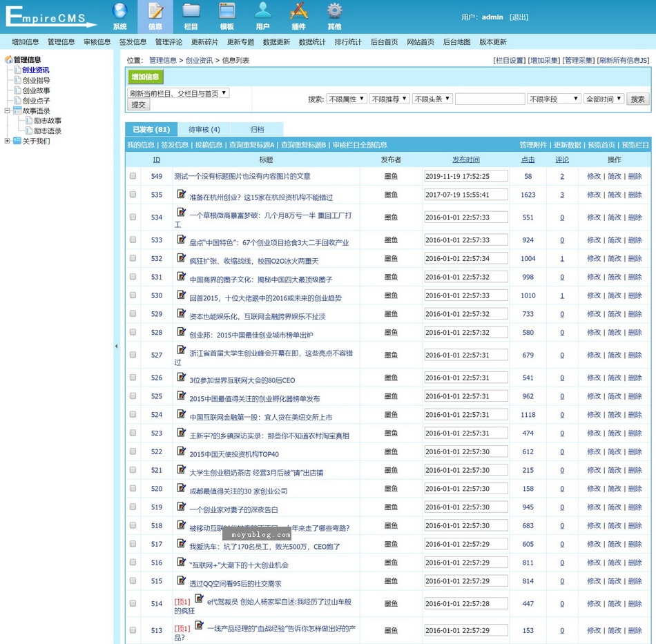Check the box for article 528
Image resolution: width=656 pixels, height=644 pixels.
coord(133,332)
